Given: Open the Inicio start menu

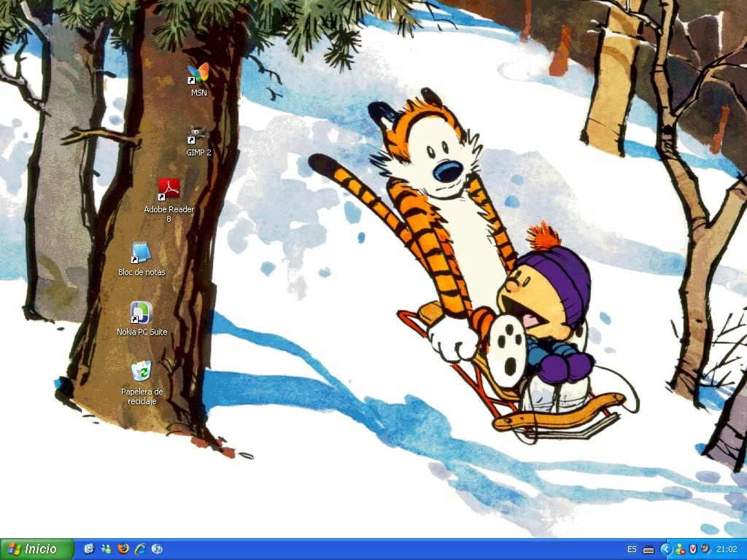Looking at the screenshot, I should (37, 549).
